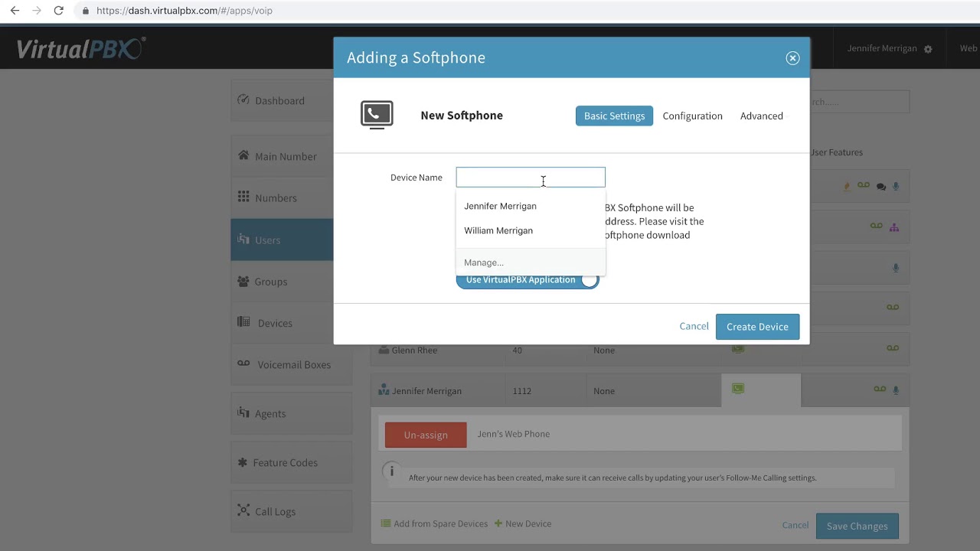Click the red Un-assign button
Image resolution: width=980 pixels, height=551 pixels.
pos(426,435)
